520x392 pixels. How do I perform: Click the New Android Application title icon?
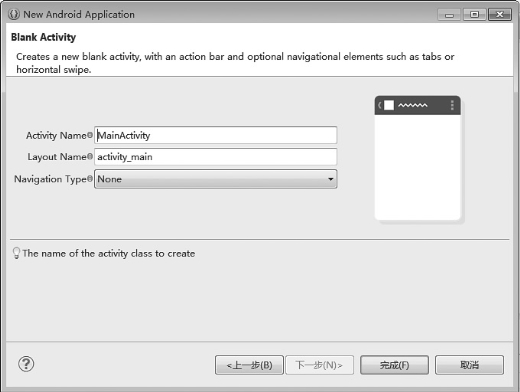14,14
